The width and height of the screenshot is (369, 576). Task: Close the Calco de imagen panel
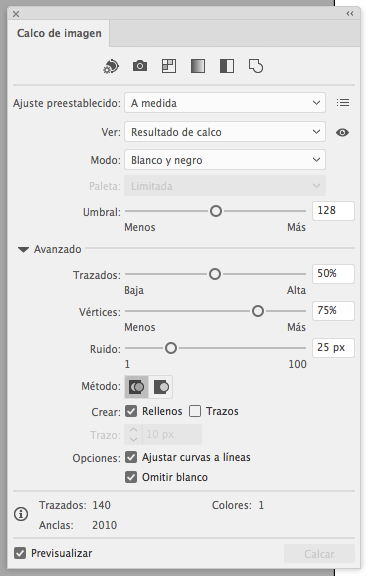(x=16, y=14)
